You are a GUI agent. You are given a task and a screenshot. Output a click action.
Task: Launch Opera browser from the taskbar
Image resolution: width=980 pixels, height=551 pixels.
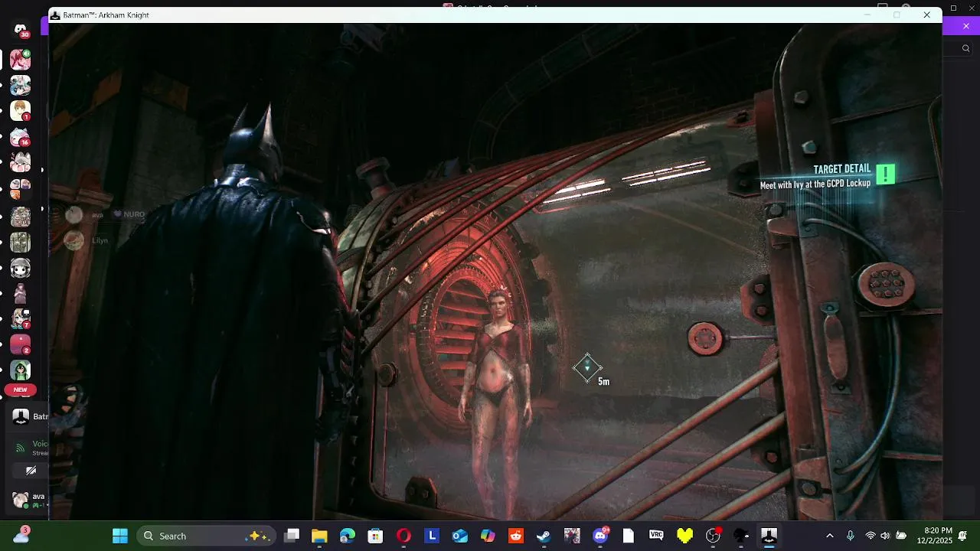coord(403,536)
